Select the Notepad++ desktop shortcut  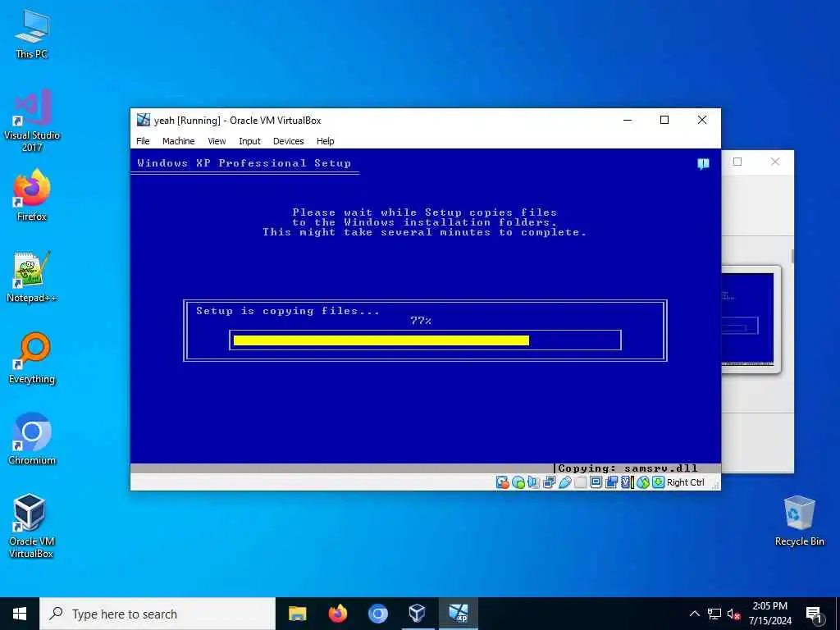pos(32,277)
